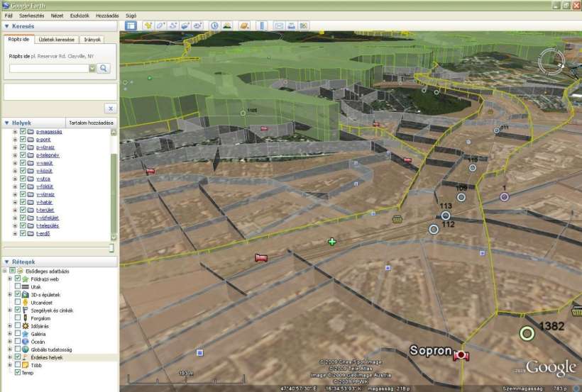Expand the Több layer node
The image size is (582, 392).
10,365
